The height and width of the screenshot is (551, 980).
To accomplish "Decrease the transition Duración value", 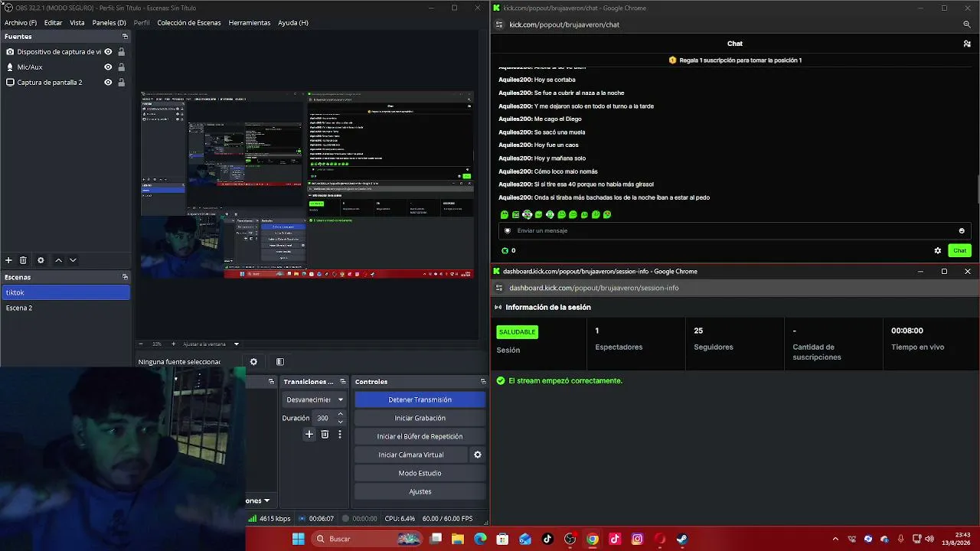I will coord(341,422).
